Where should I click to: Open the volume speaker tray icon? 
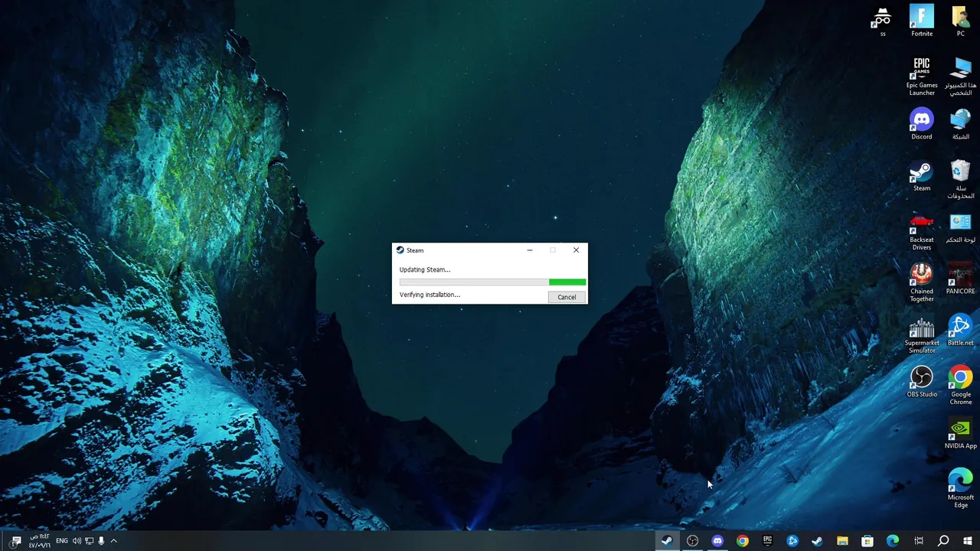click(x=77, y=541)
